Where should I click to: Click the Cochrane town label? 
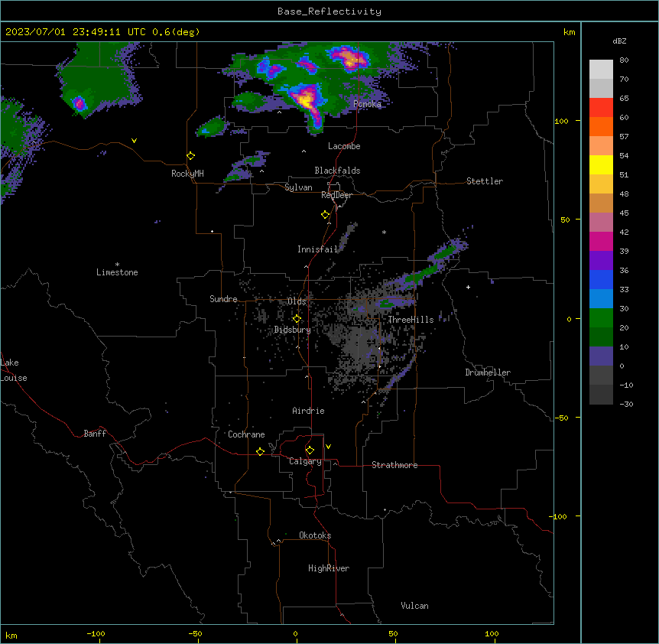click(246, 434)
